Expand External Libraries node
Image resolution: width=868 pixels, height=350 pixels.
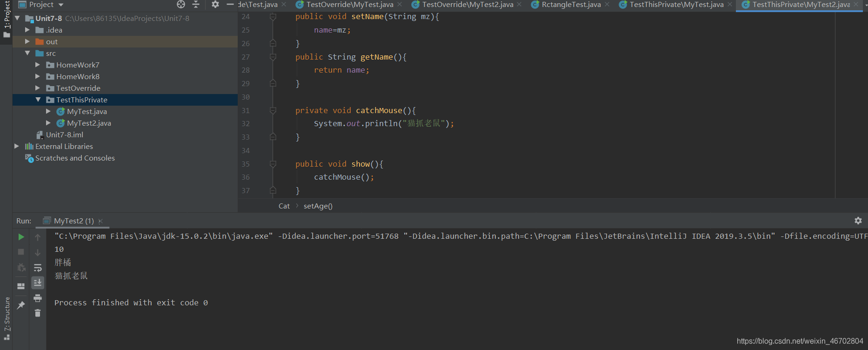coord(17,146)
